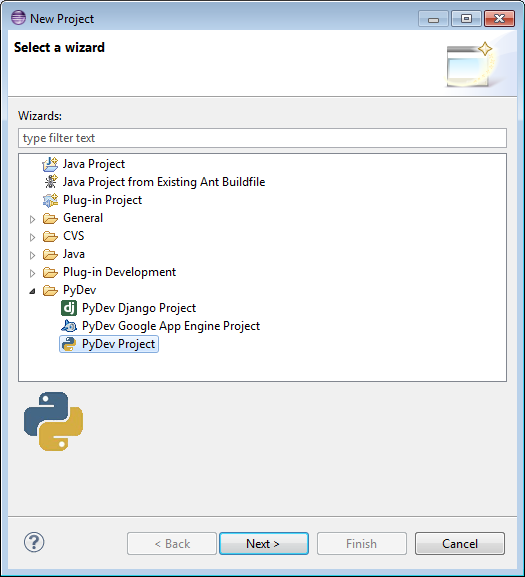Expand the CVS category arrow
The image size is (525, 577).
(x=32, y=237)
